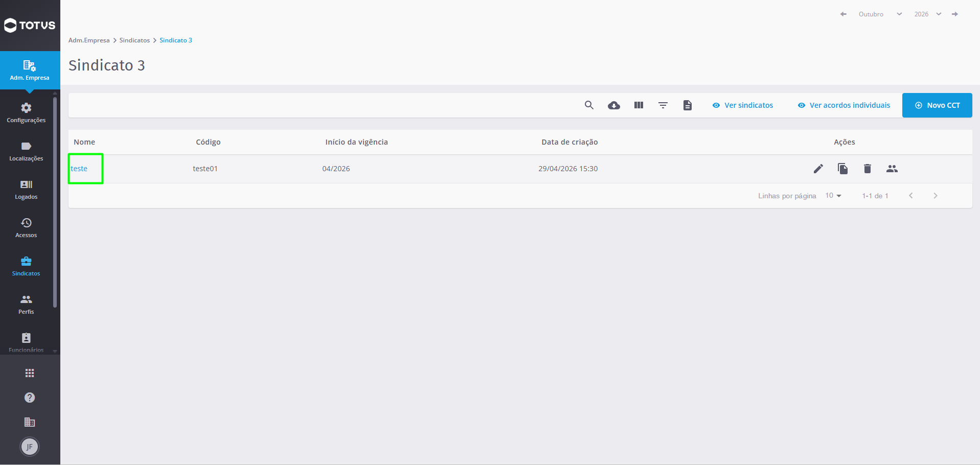Viewport: 980px width, 465px height.
Task: Click Ver sindicatos link
Action: (743, 105)
